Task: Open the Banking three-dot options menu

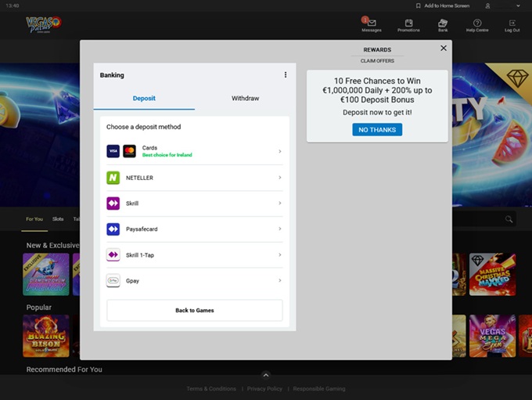Action: point(286,75)
